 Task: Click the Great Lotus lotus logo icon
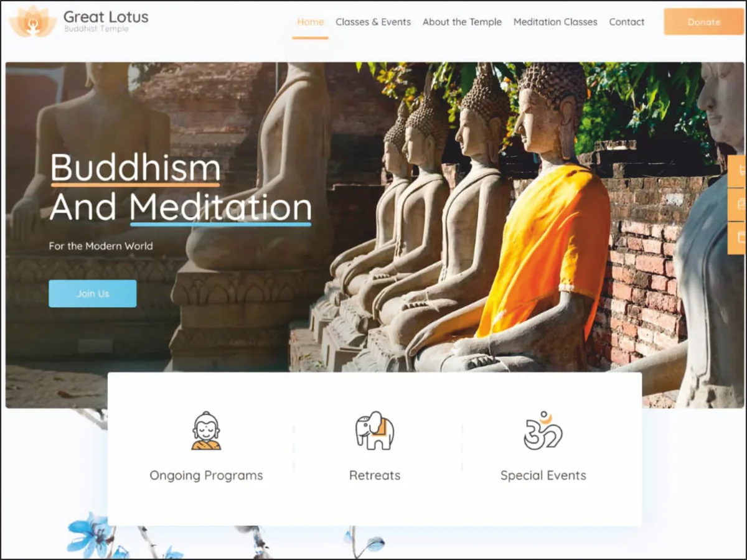[x=33, y=22]
